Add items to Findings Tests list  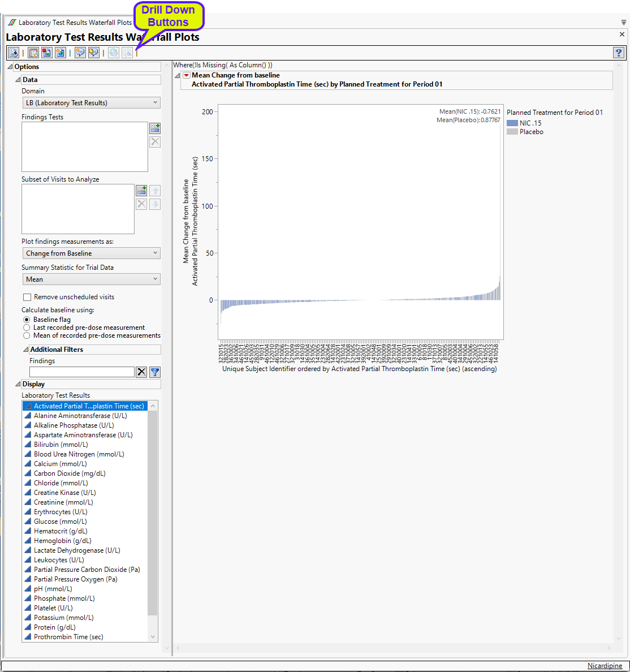click(155, 128)
